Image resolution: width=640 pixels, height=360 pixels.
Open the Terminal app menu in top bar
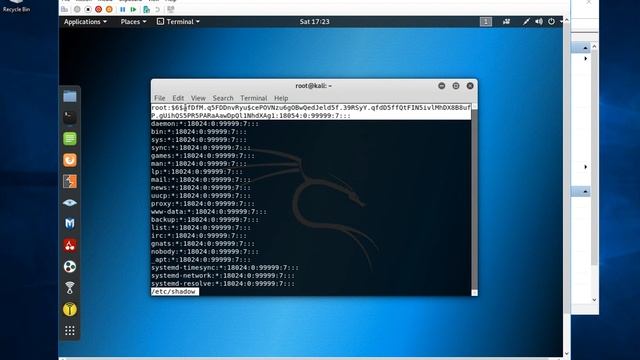click(178, 22)
